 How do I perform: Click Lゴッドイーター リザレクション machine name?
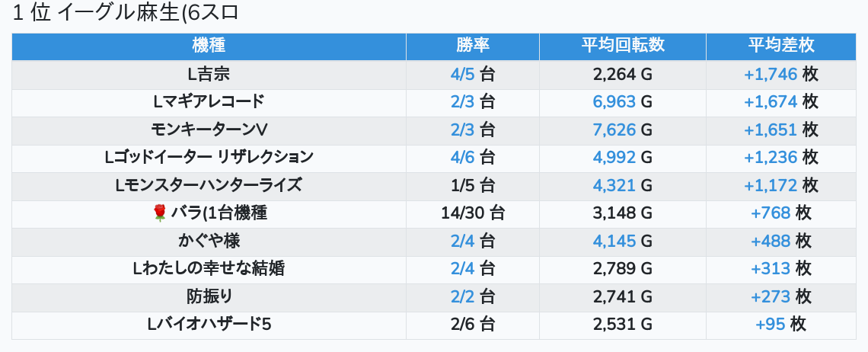coord(209,158)
